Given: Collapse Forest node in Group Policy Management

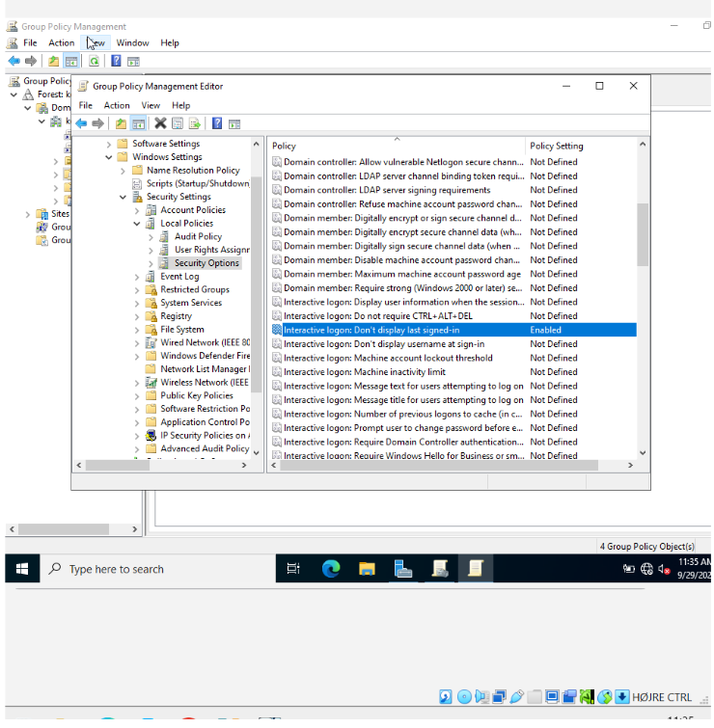Looking at the screenshot, I should click(14, 94).
